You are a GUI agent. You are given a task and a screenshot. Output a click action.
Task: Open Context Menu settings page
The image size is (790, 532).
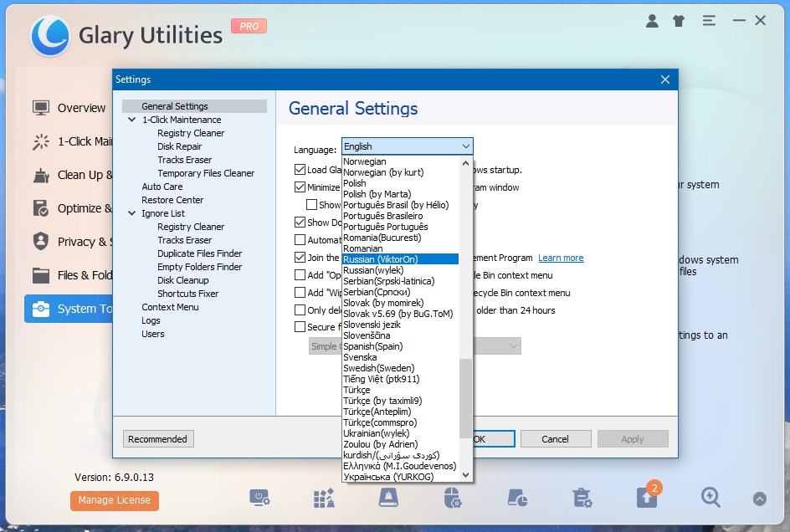170,307
